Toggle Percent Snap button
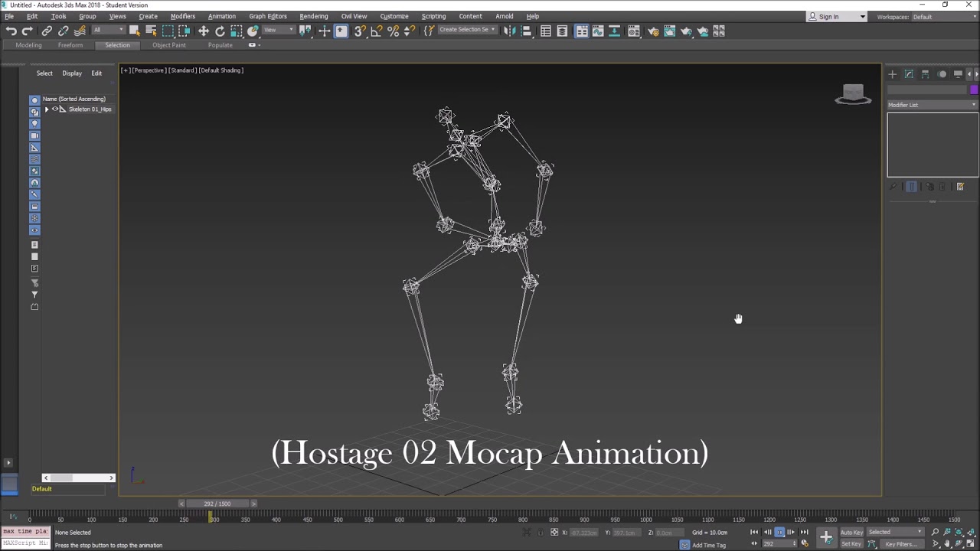 394,31
